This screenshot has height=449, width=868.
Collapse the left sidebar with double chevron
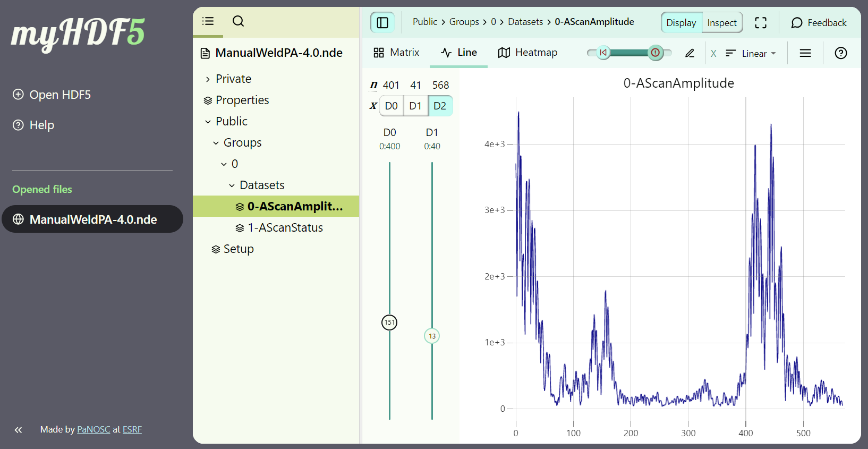(18, 430)
